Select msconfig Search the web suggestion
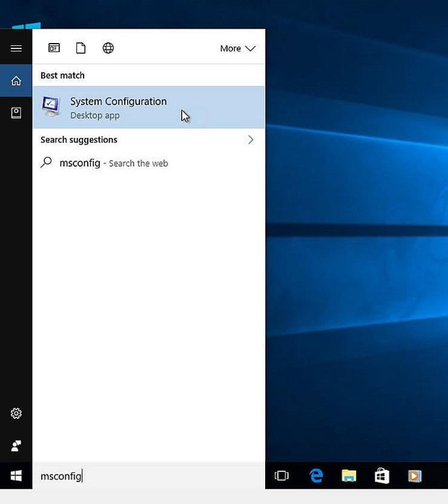This screenshot has width=448, height=504. [x=149, y=164]
